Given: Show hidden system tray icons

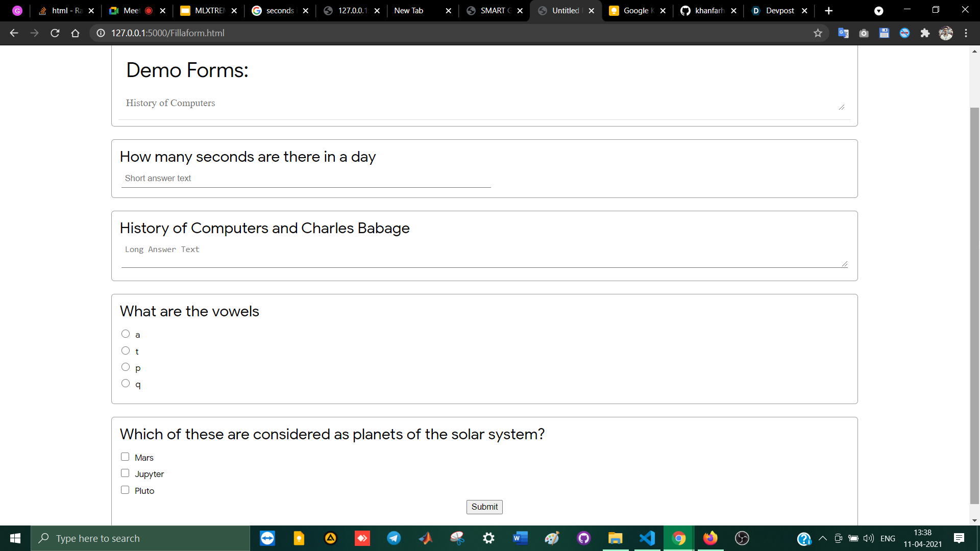Looking at the screenshot, I should coord(822,538).
